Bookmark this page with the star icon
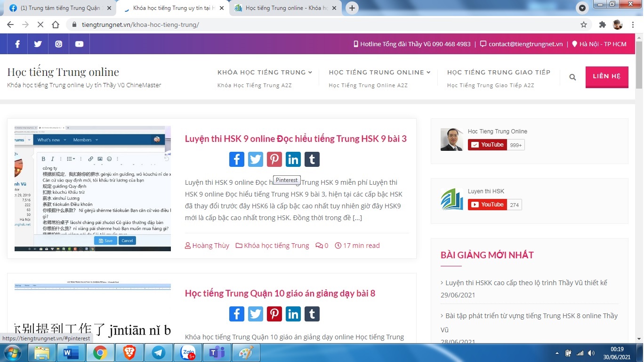 584,25
